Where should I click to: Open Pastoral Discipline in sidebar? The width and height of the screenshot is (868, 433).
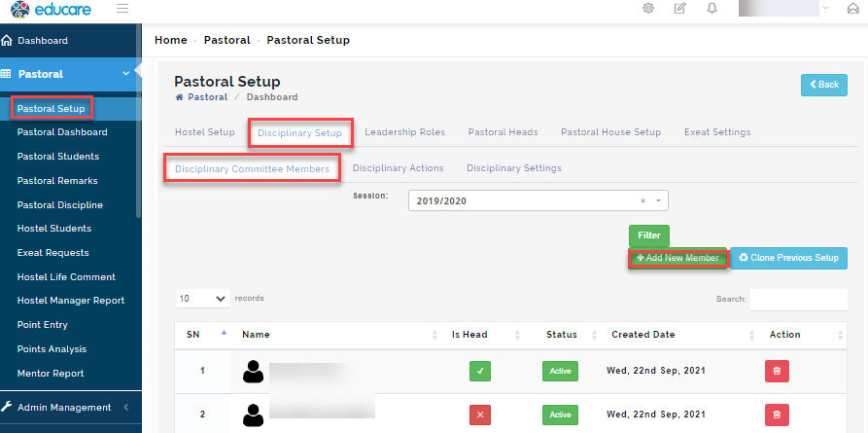pos(60,205)
